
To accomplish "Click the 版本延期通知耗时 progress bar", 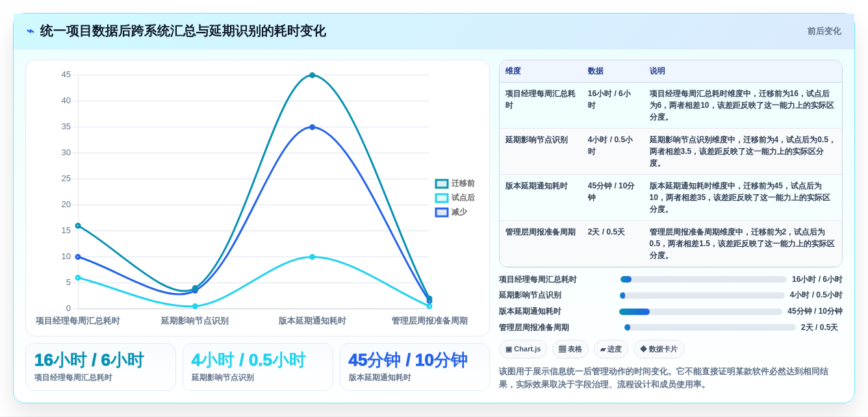I will [700, 312].
